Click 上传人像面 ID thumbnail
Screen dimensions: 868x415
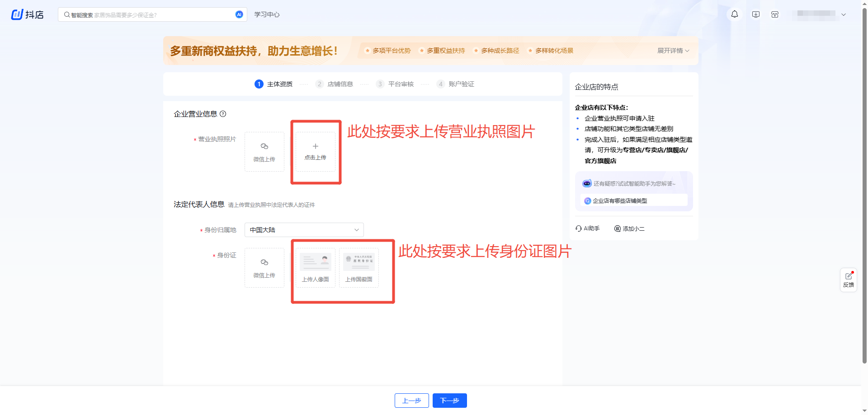[x=315, y=268]
